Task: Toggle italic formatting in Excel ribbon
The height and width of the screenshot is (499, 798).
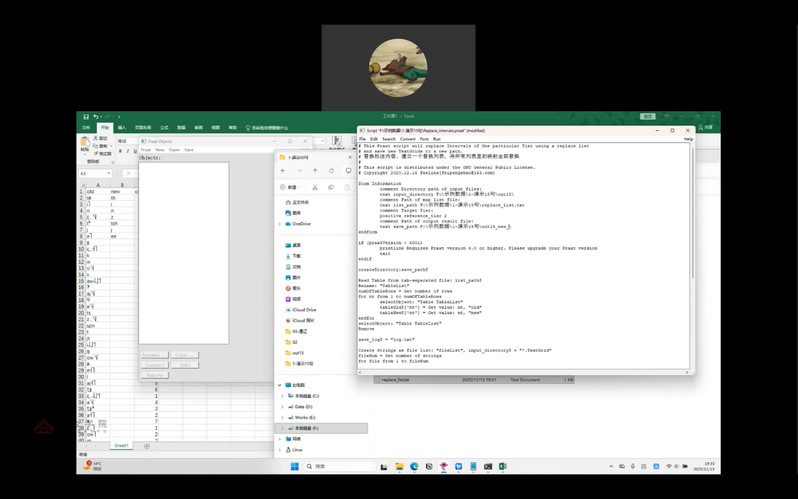Action: (129, 151)
